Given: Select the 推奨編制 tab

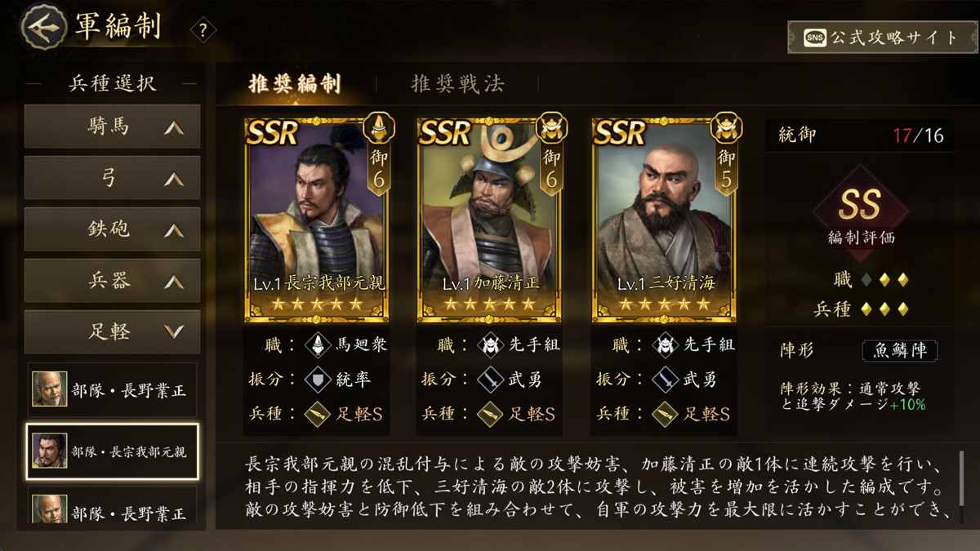Looking at the screenshot, I should (x=295, y=83).
